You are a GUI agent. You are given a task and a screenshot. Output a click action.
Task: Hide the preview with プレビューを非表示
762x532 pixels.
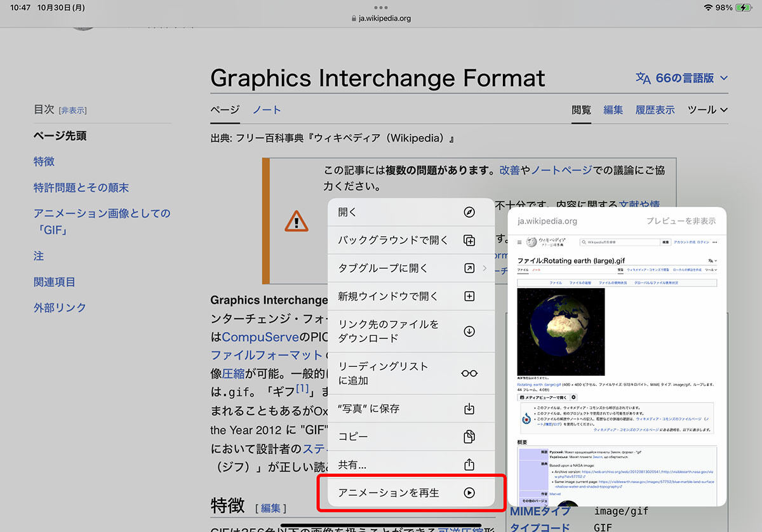tap(681, 221)
